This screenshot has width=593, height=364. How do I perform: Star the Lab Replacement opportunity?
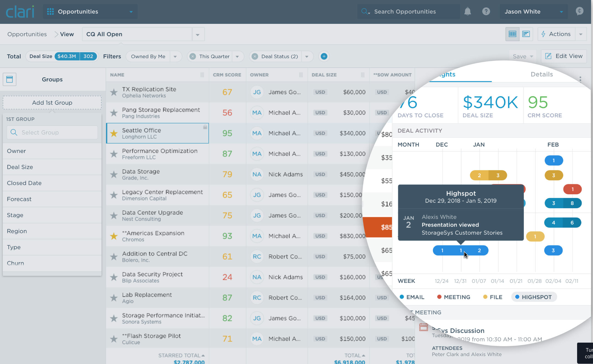click(x=114, y=298)
